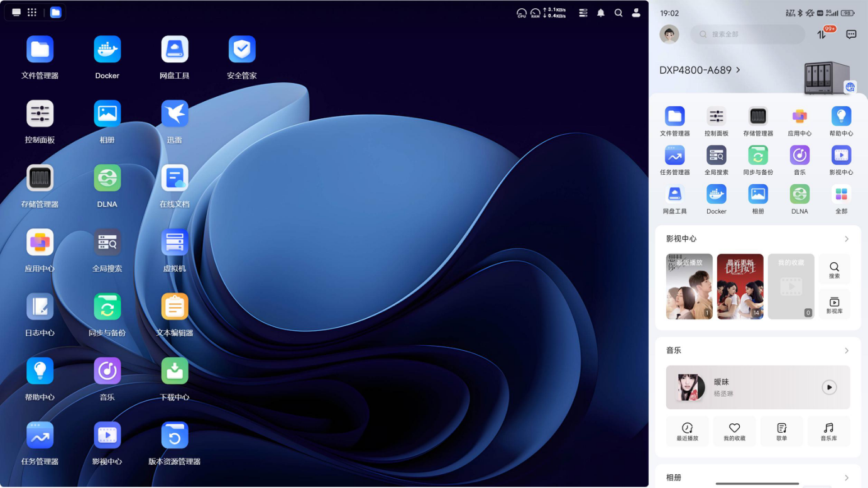Tap the 影视库 button
The width and height of the screenshot is (868, 488).
[x=835, y=304]
